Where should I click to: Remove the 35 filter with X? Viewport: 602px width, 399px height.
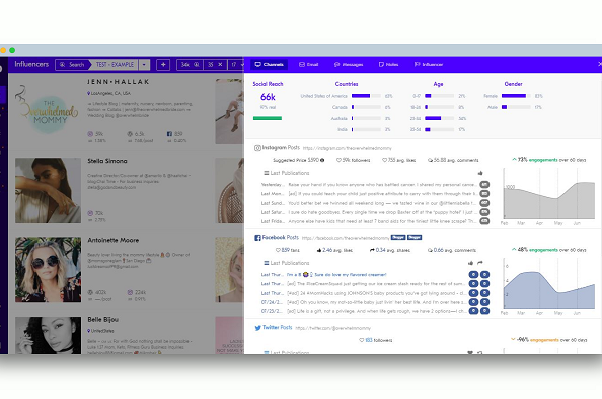(x=220, y=65)
